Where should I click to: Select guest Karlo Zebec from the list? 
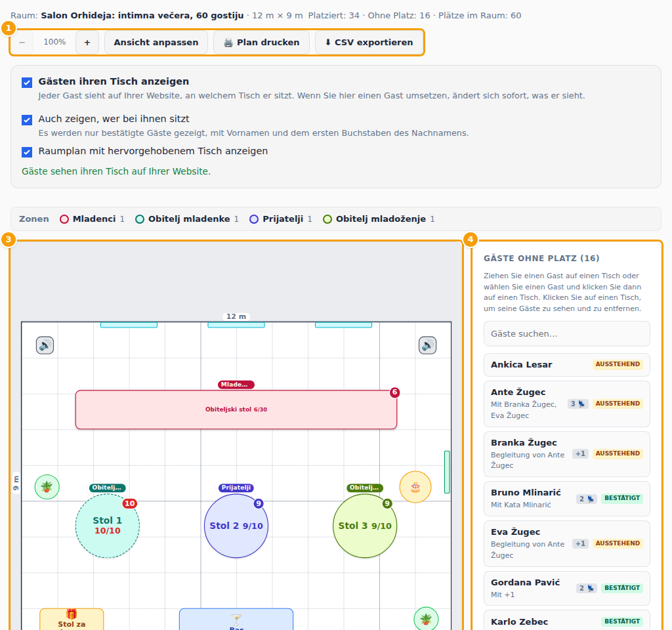[566, 621]
